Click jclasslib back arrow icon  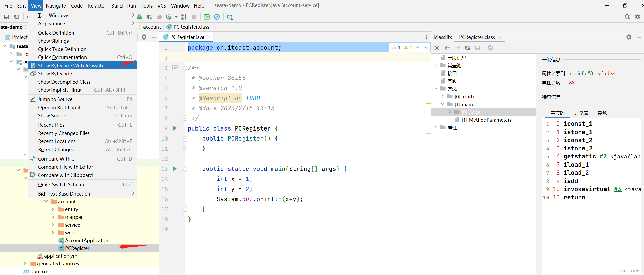tap(447, 48)
